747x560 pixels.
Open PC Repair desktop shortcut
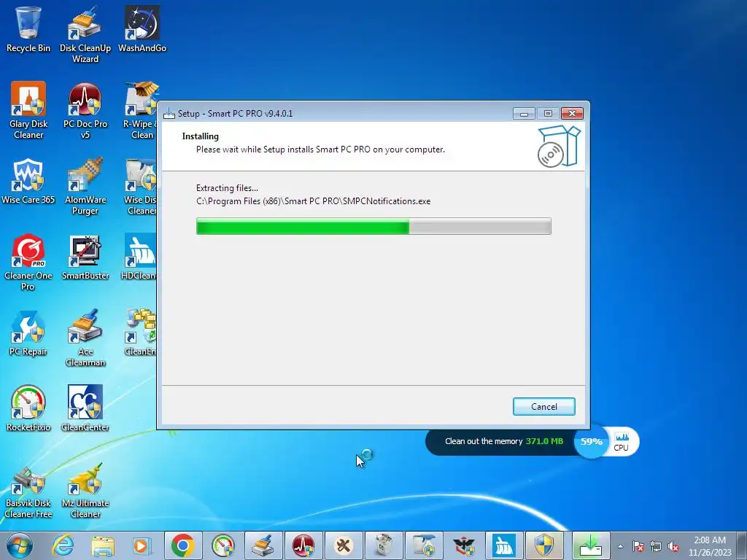pyautogui.click(x=28, y=333)
